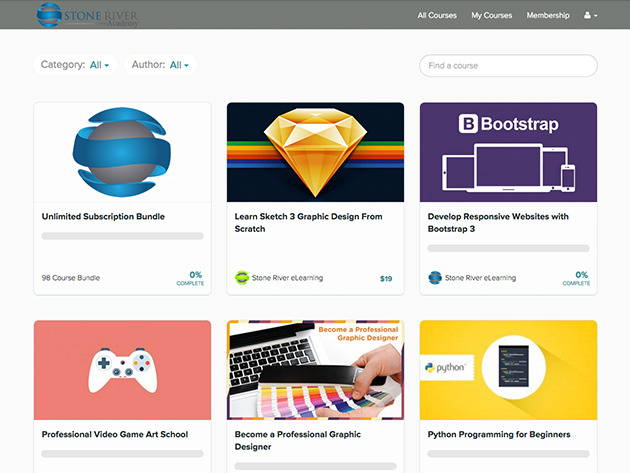Open the Bootstrap course thumbnail
The height and width of the screenshot is (473, 630).
(x=508, y=152)
